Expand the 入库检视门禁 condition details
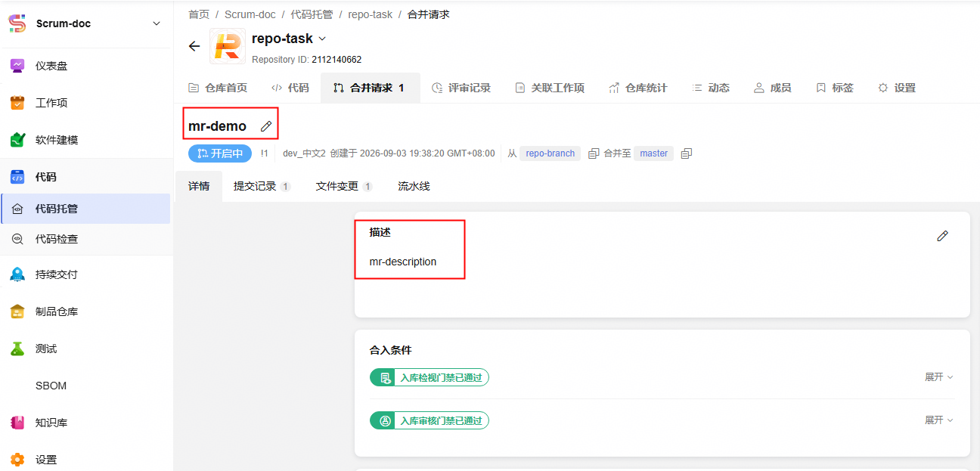This screenshot has width=980, height=471. point(938,376)
